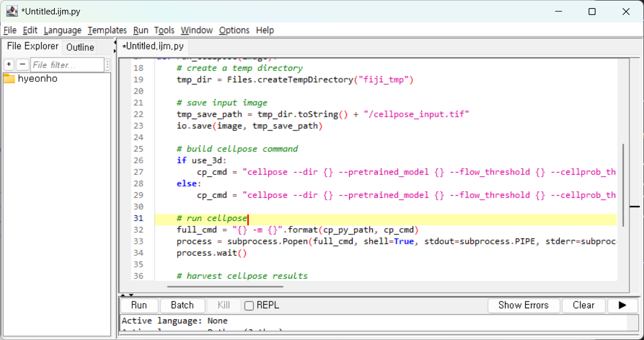Screen dimensions: 644x340
Task: Click the minus button in File Explorer
Action: [x=22, y=65]
